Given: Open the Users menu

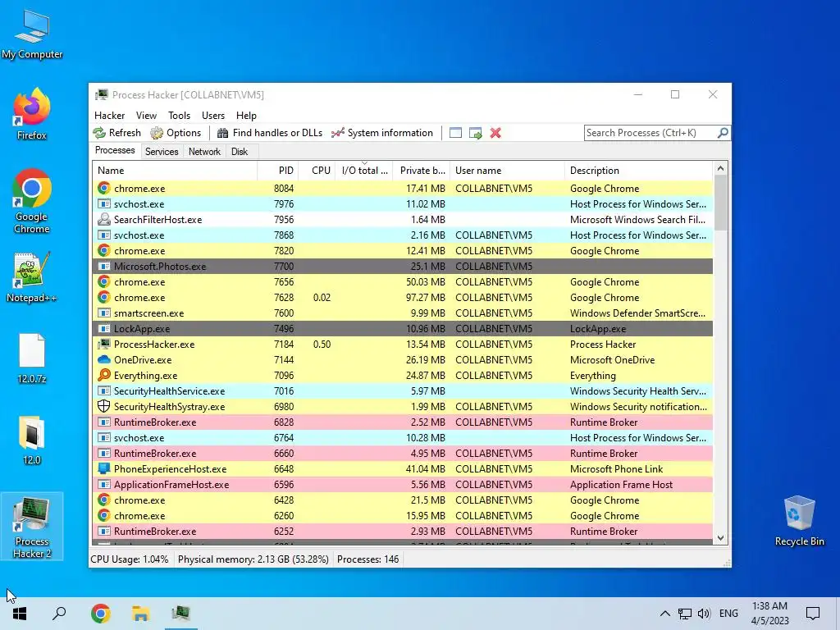Looking at the screenshot, I should [212, 115].
